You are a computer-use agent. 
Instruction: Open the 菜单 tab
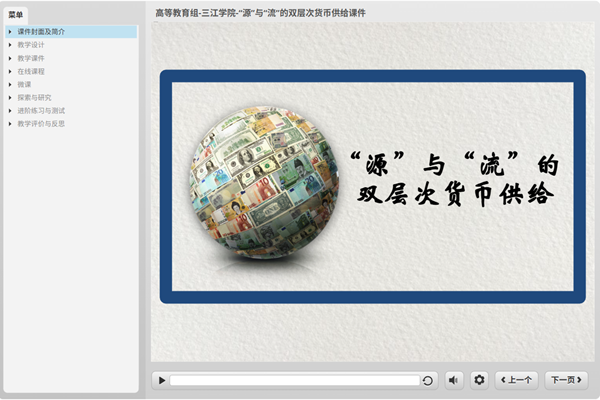(x=16, y=14)
